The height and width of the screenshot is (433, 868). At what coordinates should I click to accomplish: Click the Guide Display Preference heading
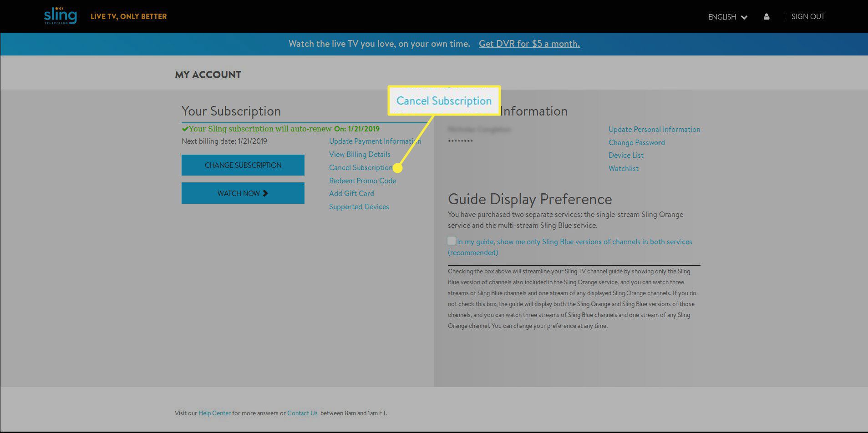pos(530,199)
